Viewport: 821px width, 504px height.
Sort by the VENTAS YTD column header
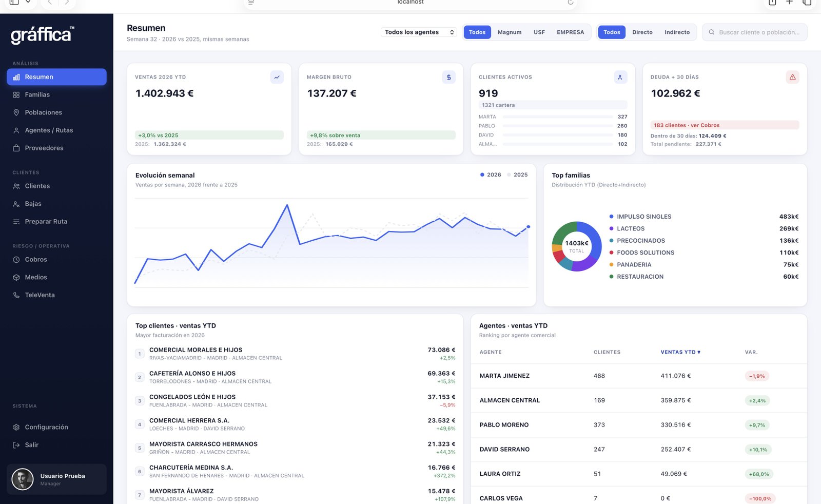click(680, 352)
